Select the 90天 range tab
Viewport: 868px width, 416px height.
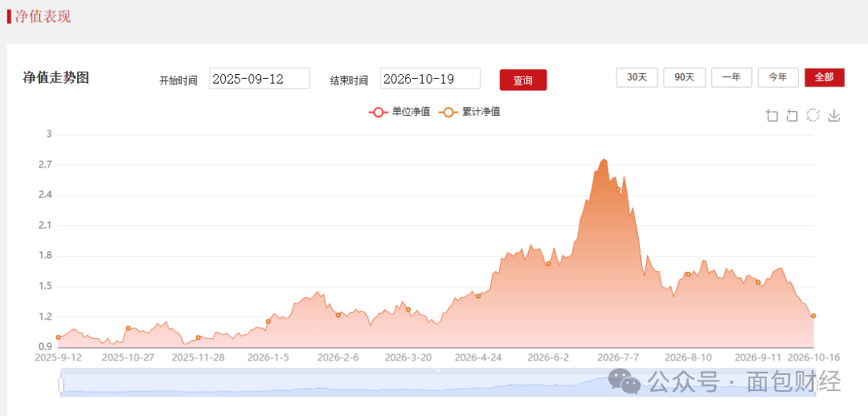[684, 77]
